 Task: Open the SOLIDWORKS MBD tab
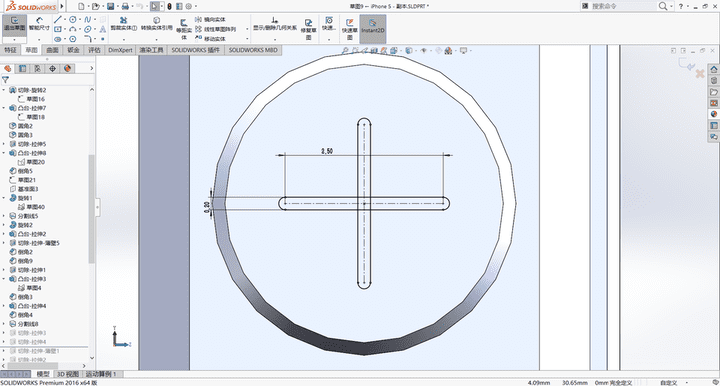253,50
